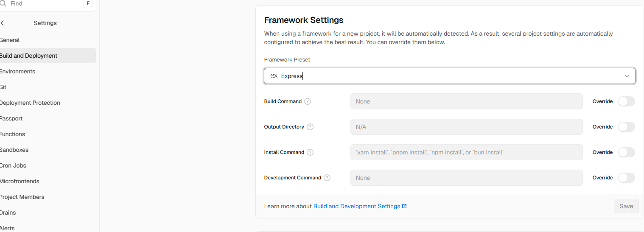
Task: Click Override text beside Build Command
Action: point(602,101)
